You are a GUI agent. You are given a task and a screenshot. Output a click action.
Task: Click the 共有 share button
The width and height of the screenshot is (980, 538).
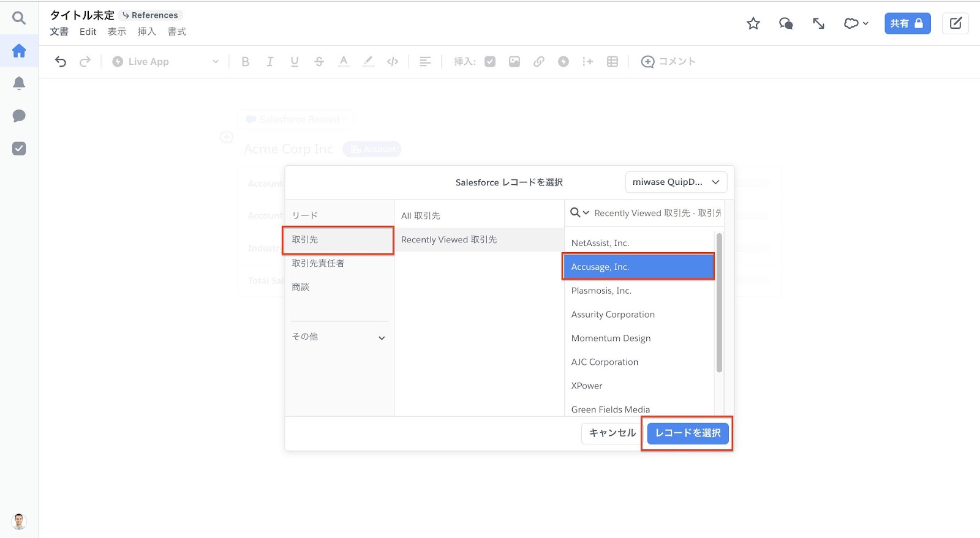907,23
